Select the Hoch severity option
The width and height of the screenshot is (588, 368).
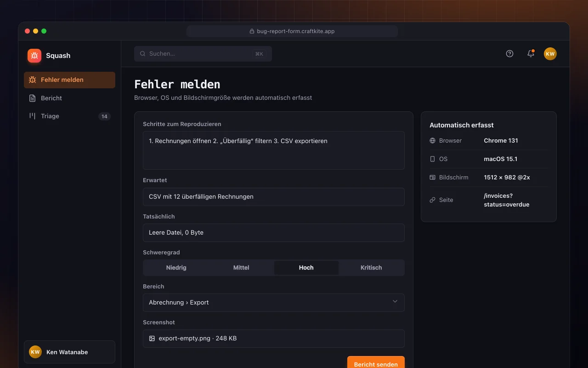point(306,268)
